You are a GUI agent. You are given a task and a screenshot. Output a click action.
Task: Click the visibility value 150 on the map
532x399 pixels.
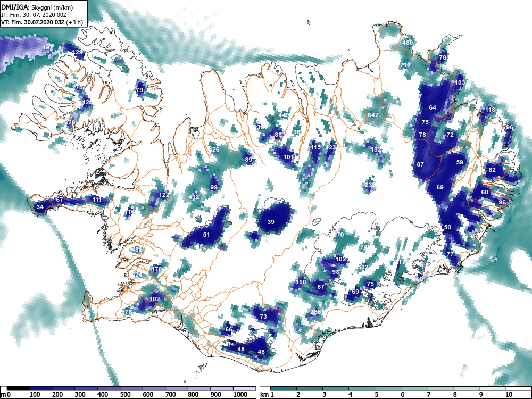tap(301, 282)
